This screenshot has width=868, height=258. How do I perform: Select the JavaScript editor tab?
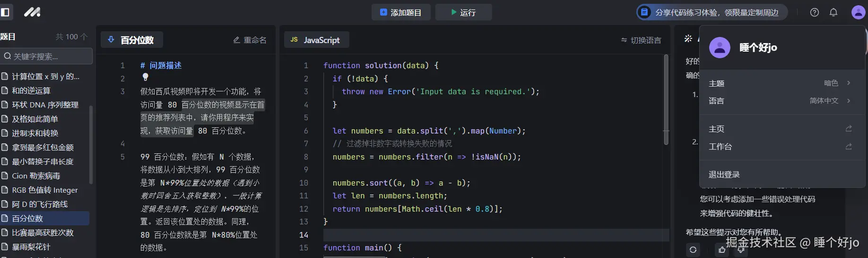pos(316,40)
